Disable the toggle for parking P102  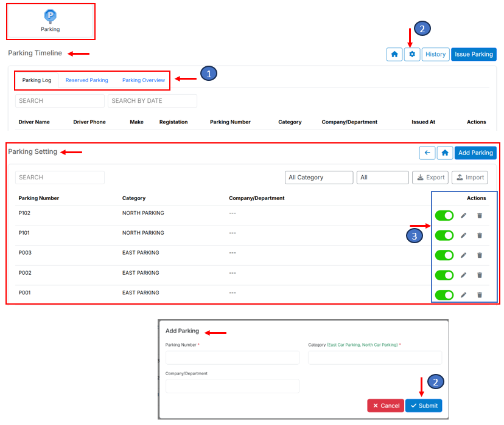[444, 216]
